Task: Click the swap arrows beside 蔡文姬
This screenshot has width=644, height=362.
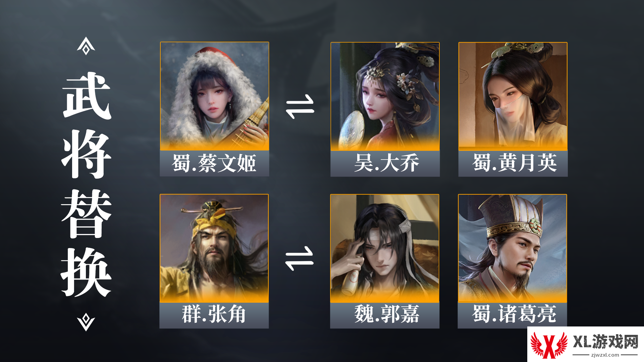Action: click(300, 107)
